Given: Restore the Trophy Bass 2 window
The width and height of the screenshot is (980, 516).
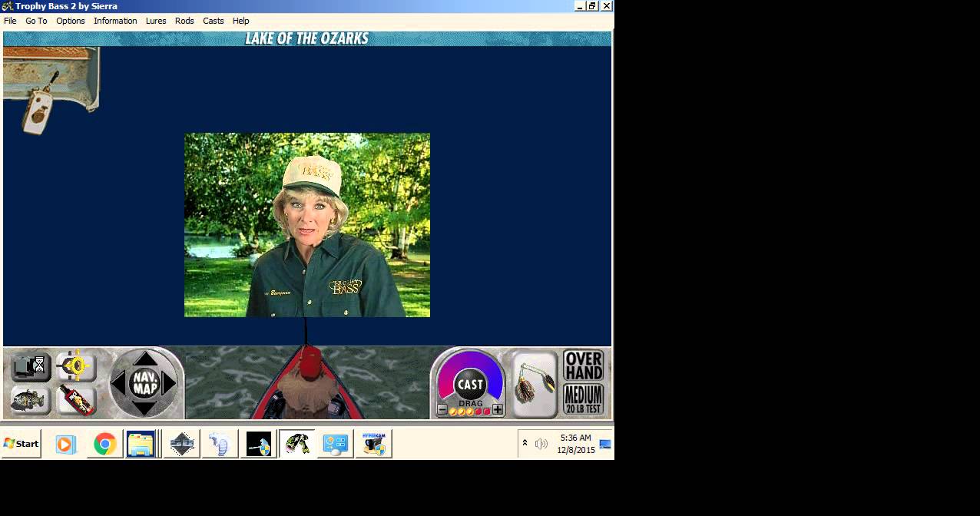Looking at the screenshot, I should point(592,5).
